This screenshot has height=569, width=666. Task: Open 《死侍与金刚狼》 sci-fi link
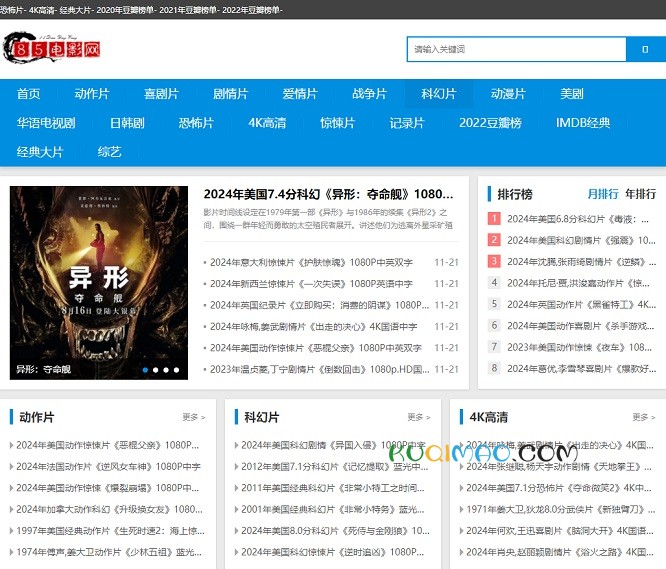336,531
